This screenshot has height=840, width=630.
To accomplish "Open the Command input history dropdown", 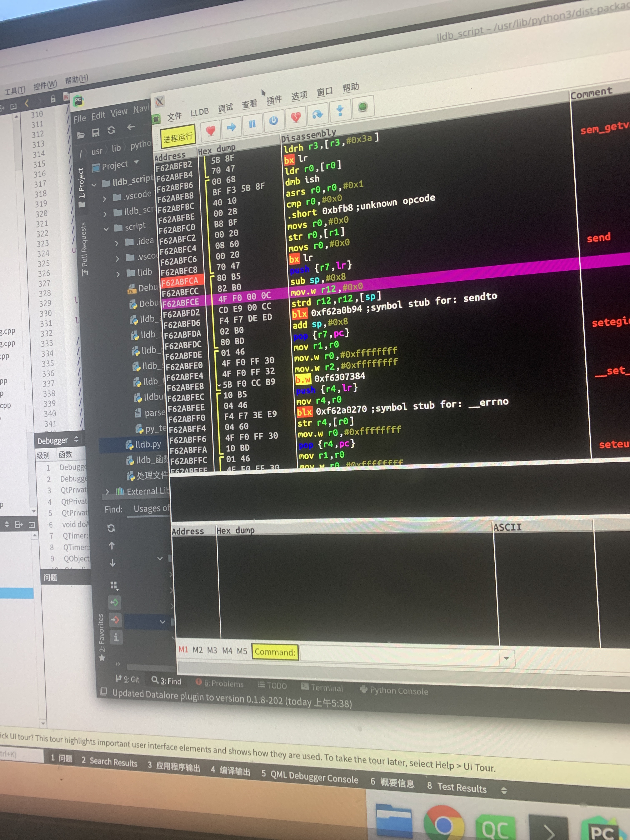I will click(x=506, y=658).
